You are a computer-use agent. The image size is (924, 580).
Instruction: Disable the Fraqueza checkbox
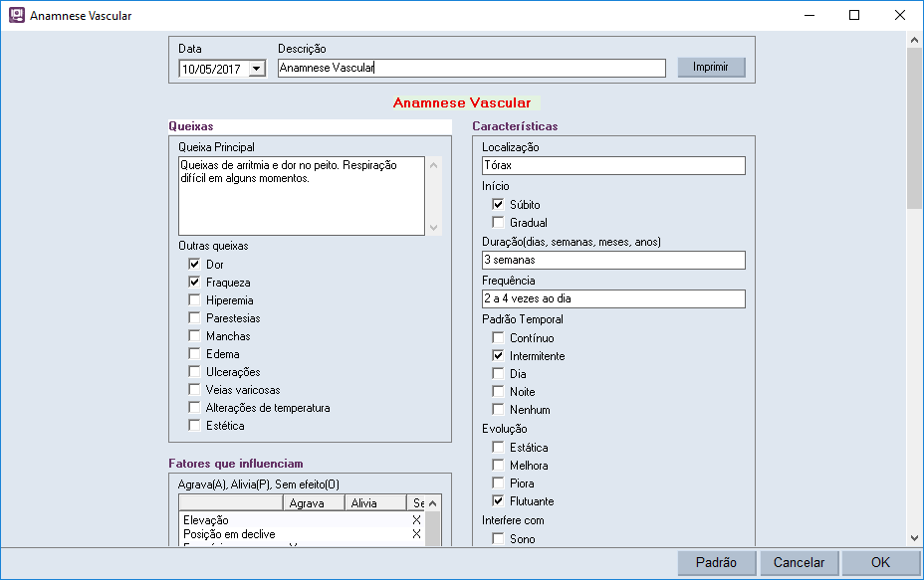tap(195, 283)
